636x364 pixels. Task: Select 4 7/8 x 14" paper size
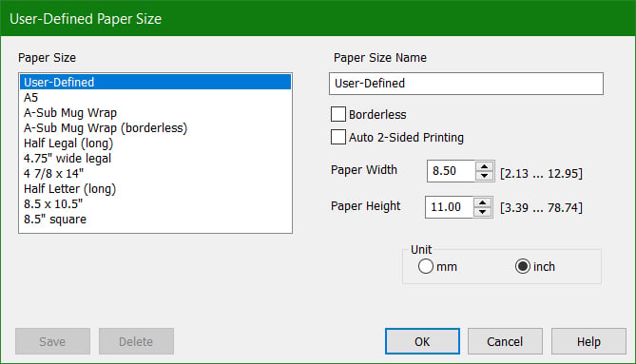point(155,173)
